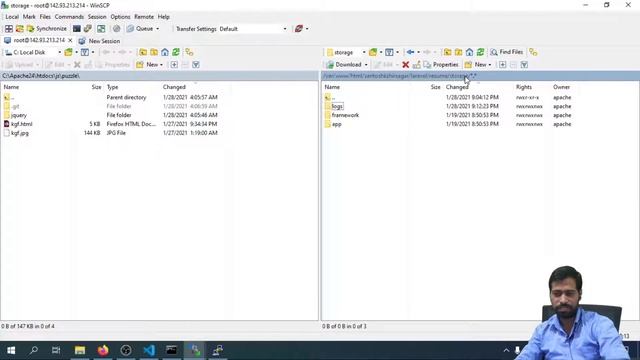Screen dimensions: 640x360
Task: Go to remote parent directory icon
Action: pyautogui.click(x=448, y=52)
